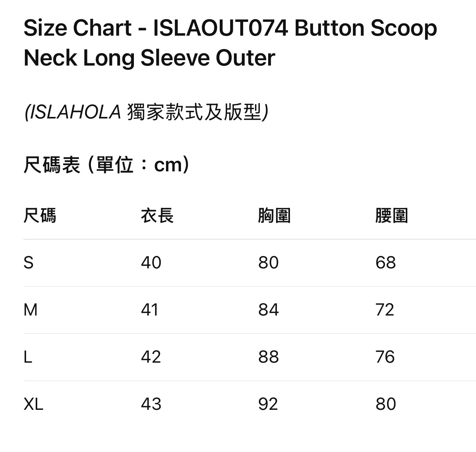This screenshot has width=476, height=452.
Task: Click the 衣長 value 42 for size L
Action: [151, 357]
